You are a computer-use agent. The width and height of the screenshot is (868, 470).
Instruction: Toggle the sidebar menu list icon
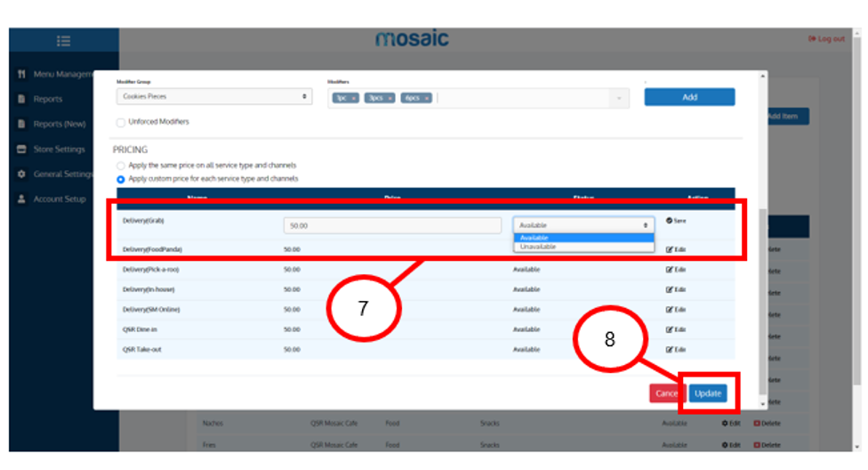click(x=64, y=41)
